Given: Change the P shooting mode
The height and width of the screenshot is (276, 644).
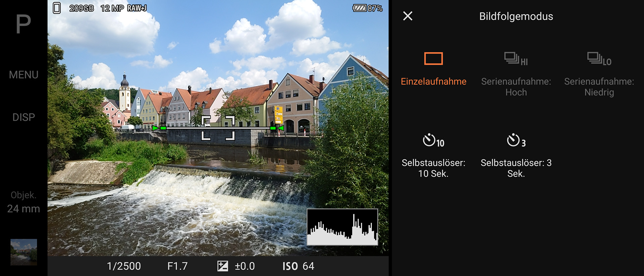Looking at the screenshot, I should click(23, 24).
